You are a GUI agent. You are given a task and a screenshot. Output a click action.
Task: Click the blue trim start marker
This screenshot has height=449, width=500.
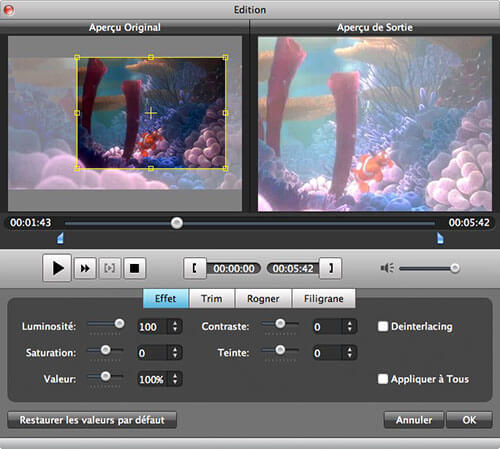[x=60, y=238]
